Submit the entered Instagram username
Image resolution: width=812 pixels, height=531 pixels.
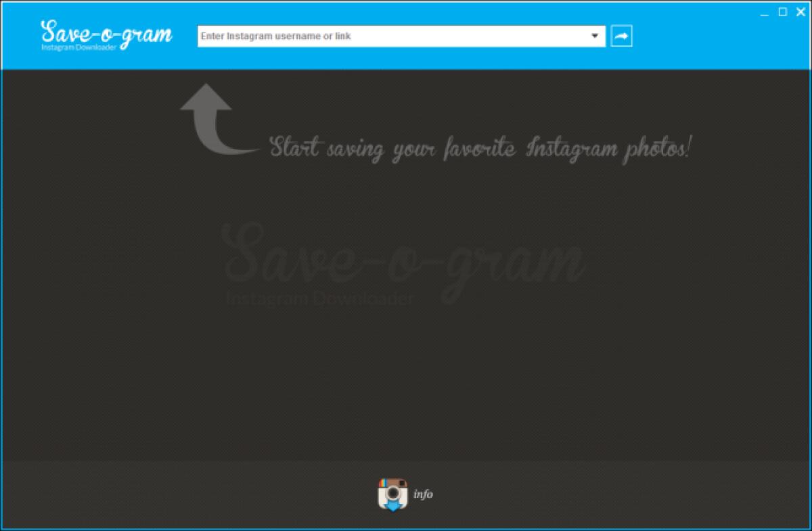[621, 36]
